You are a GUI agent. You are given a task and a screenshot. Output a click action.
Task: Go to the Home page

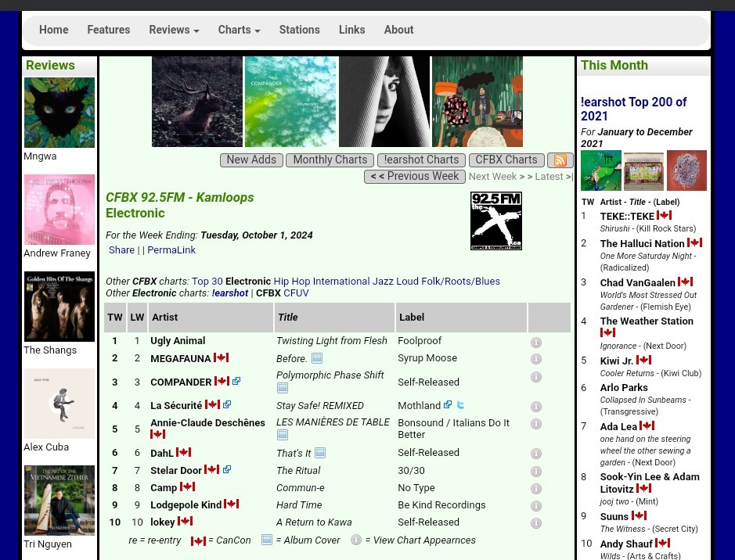[54, 30]
